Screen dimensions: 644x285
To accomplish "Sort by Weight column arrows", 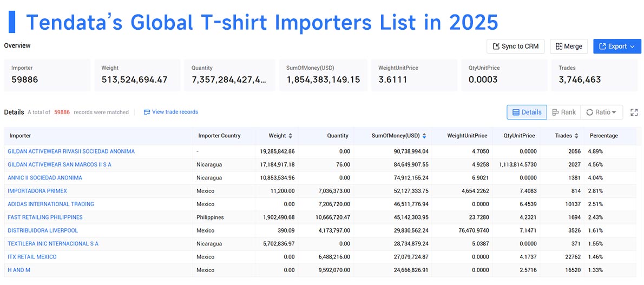I will pos(291,136).
